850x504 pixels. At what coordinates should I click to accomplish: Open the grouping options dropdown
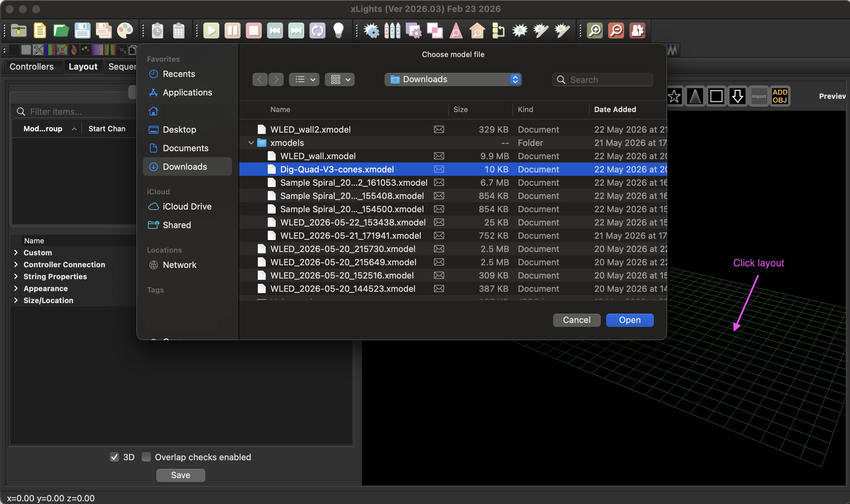[x=340, y=80]
